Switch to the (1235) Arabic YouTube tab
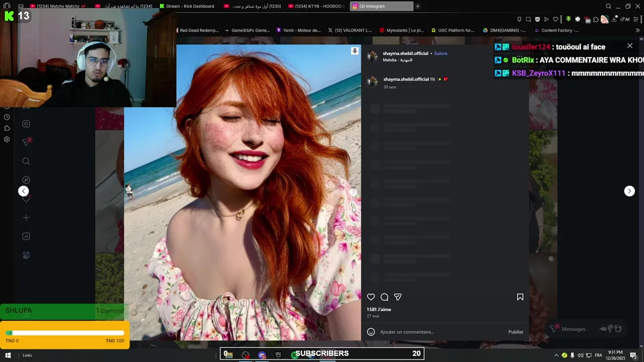 coord(253,6)
